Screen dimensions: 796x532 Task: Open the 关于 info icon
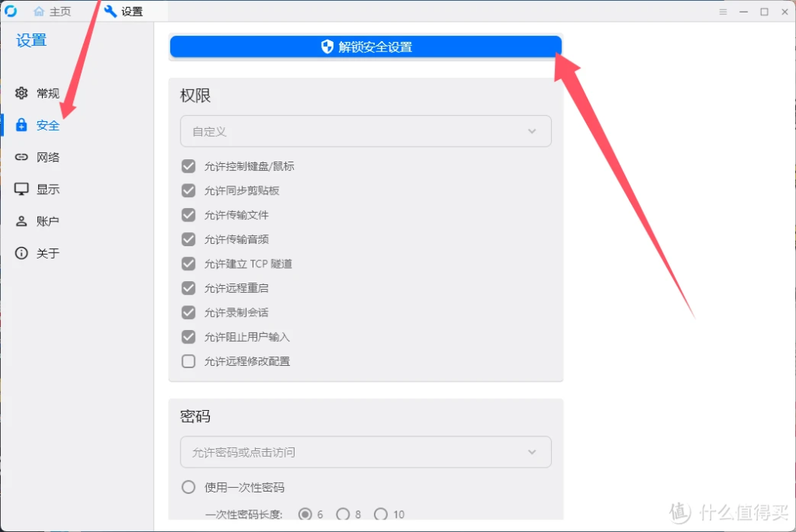(x=21, y=253)
